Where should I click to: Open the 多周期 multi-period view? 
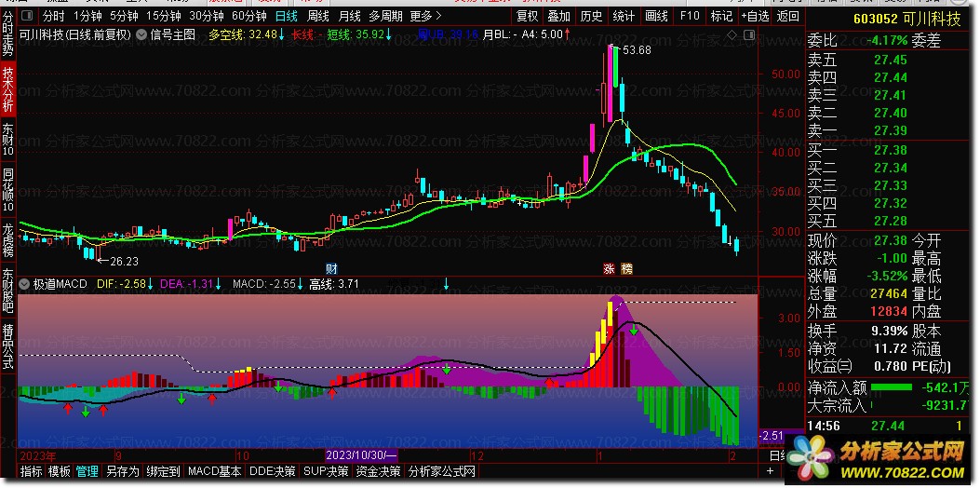(x=385, y=16)
